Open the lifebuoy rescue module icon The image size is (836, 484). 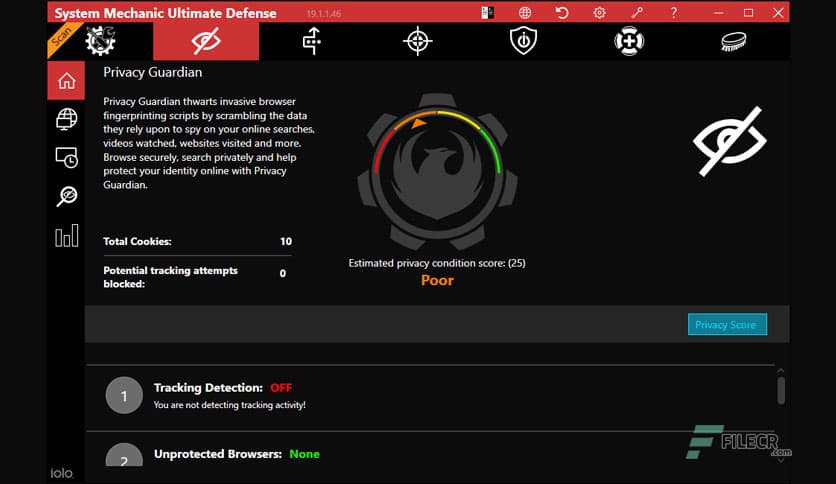(x=629, y=41)
